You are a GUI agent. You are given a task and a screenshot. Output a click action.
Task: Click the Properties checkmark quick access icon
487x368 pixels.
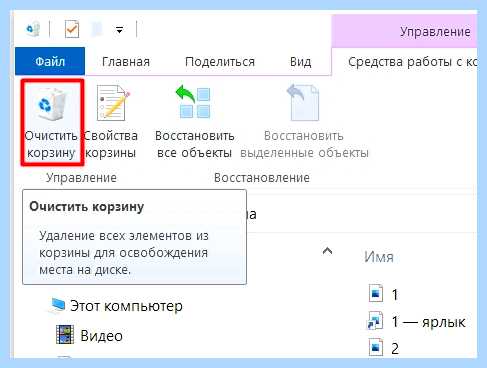(x=72, y=29)
